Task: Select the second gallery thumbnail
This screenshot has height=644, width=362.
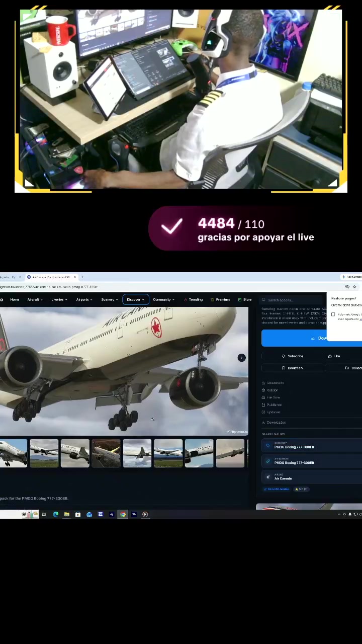Action: [x=44, y=453]
